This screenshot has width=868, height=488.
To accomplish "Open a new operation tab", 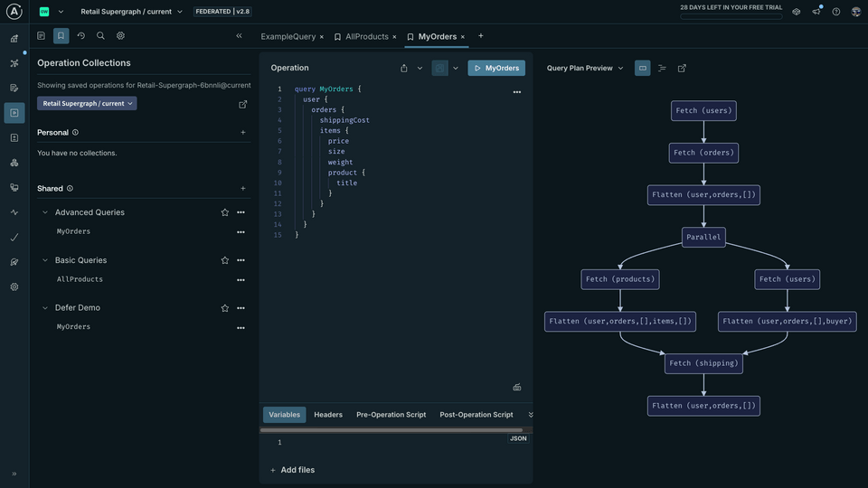I will click(x=480, y=36).
